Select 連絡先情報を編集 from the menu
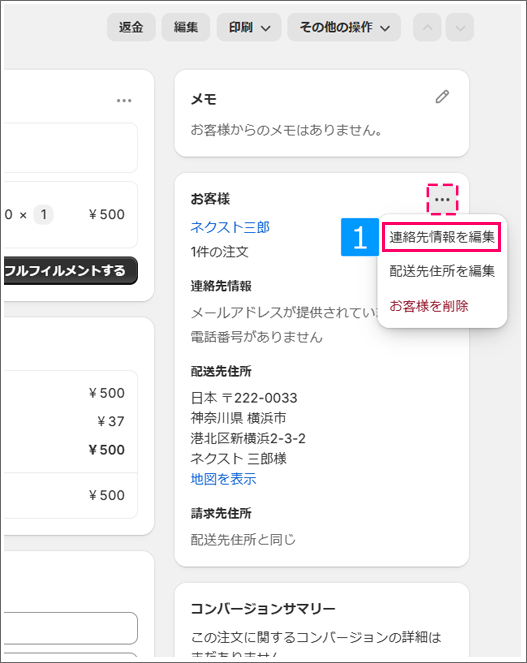The height and width of the screenshot is (663, 527). pyautogui.click(x=442, y=237)
